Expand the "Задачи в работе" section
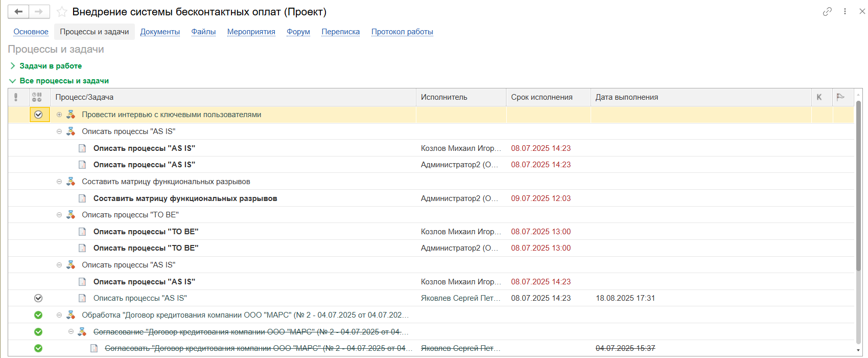Image resolution: width=868 pixels, height=358 pixels. (x=13, y=66)
